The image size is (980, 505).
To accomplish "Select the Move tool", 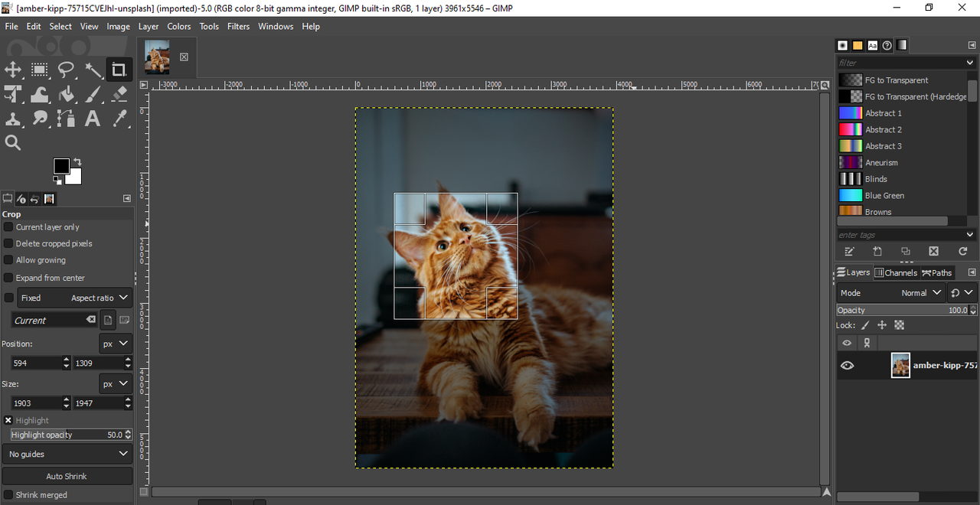I will click(x=13, y=70).
